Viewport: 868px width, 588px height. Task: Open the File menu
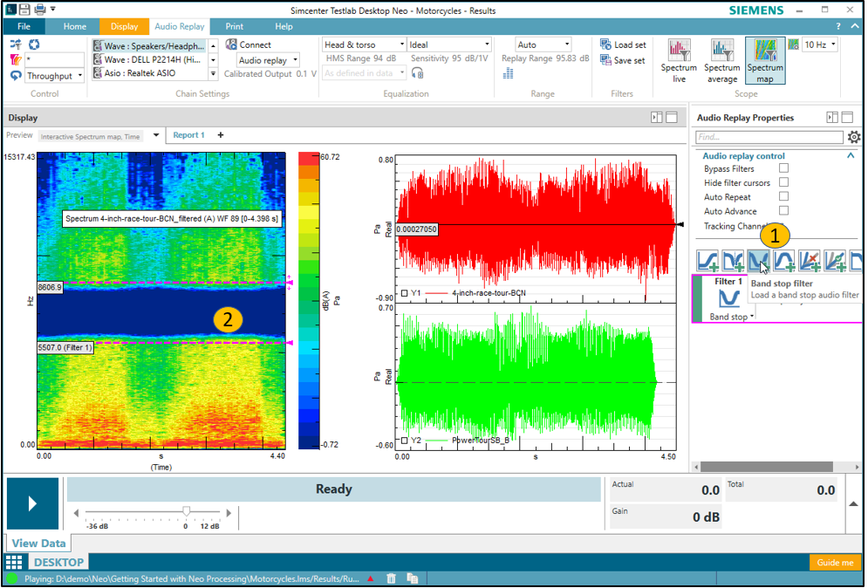click(x=24, y=27)
